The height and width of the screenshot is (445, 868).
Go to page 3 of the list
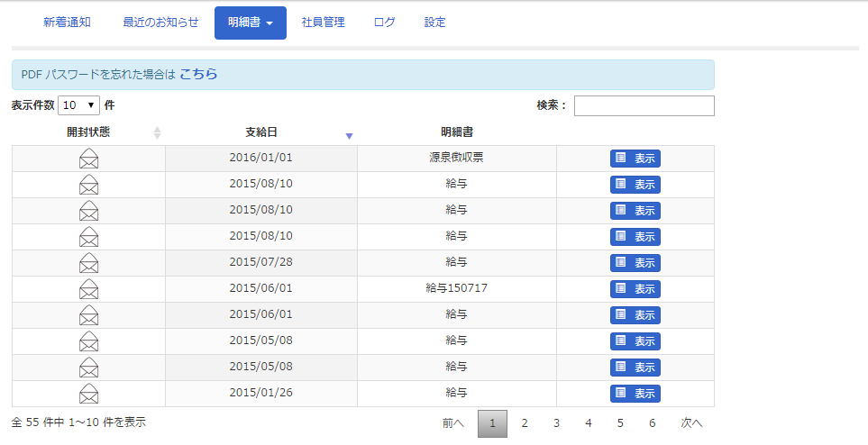tap(556, 423)
